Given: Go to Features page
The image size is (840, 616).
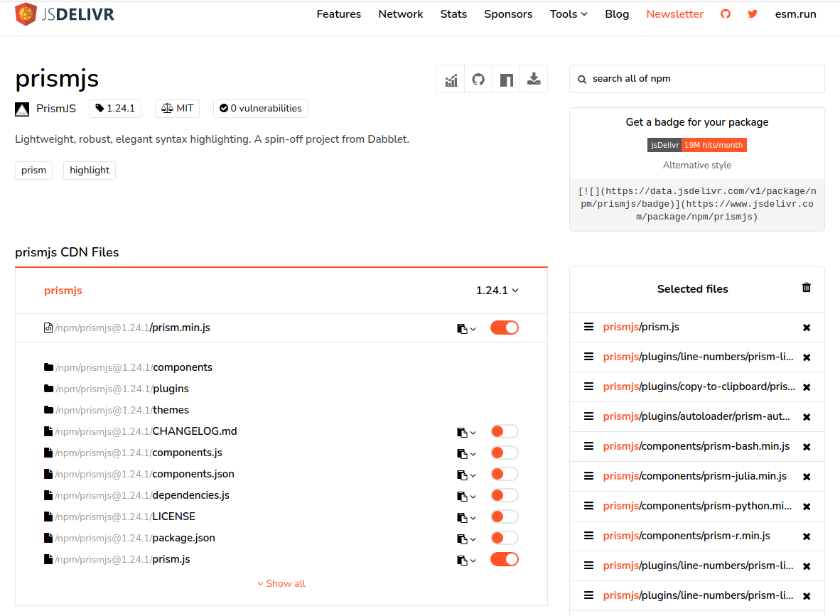Looking at the screenshot, I should (x=338, y=14).
